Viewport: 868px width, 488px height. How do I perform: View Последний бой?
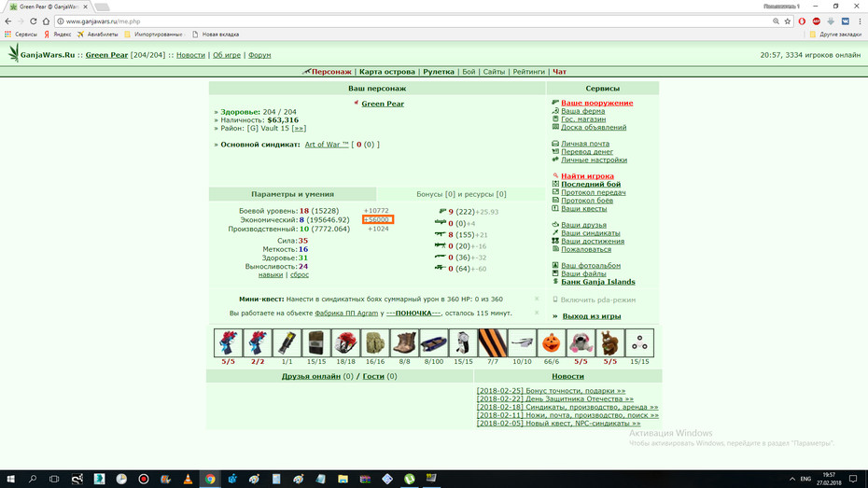(591, 184)
